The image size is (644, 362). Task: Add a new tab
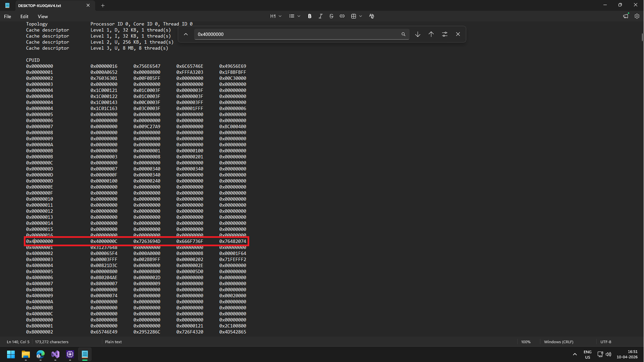(103, 5)
